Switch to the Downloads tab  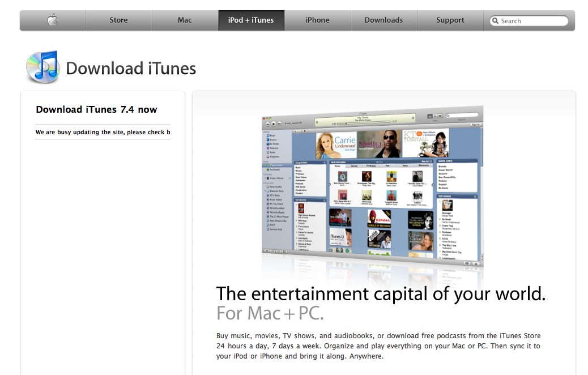[x=384, y=20]
